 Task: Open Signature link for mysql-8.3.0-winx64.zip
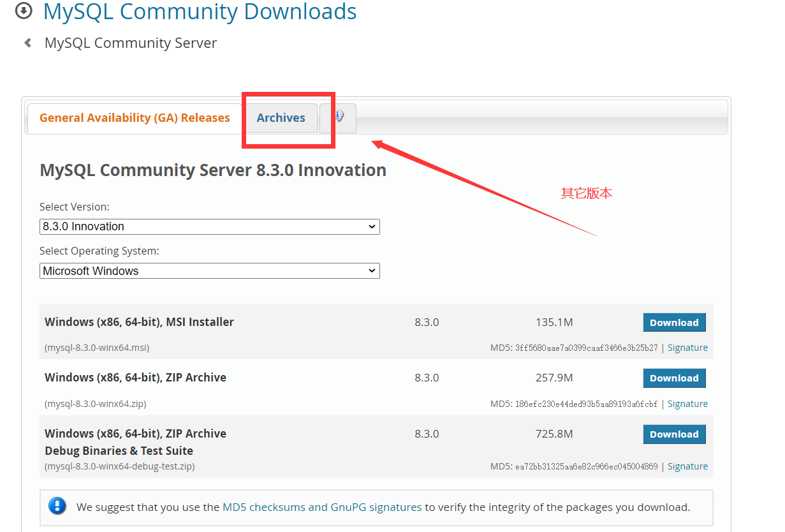687,404
